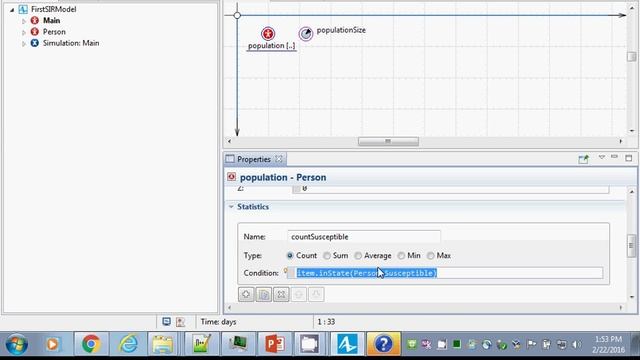Click the taskbar clock showing 1:53 PM
Viewport: 640px width, 360px height.
coord(608,339)
